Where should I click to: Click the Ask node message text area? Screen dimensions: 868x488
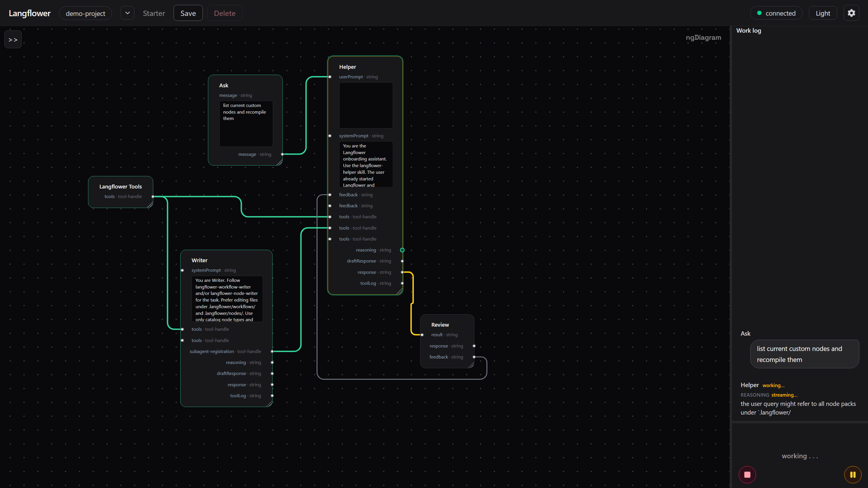pos(246,124)
